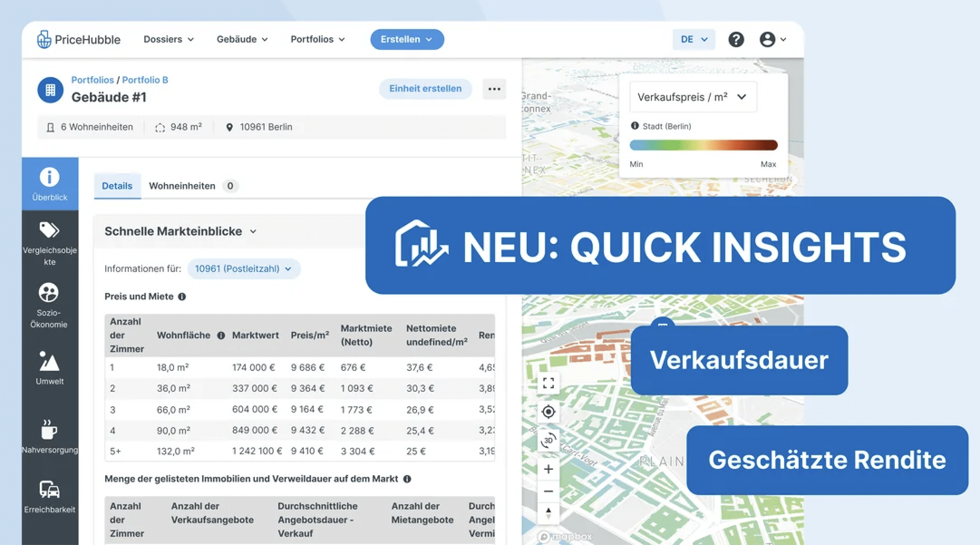Viewport: 980px width, 545px height.
Task: Open the 10961 (Postleitzahl) selector
Action: pos(244,269)
